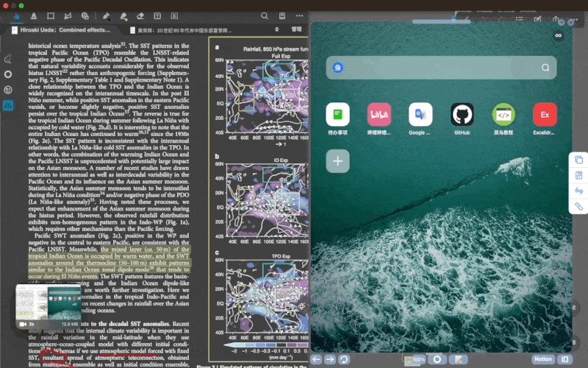Switch to the Chinese-titled document tab

[x=180, y=30]
